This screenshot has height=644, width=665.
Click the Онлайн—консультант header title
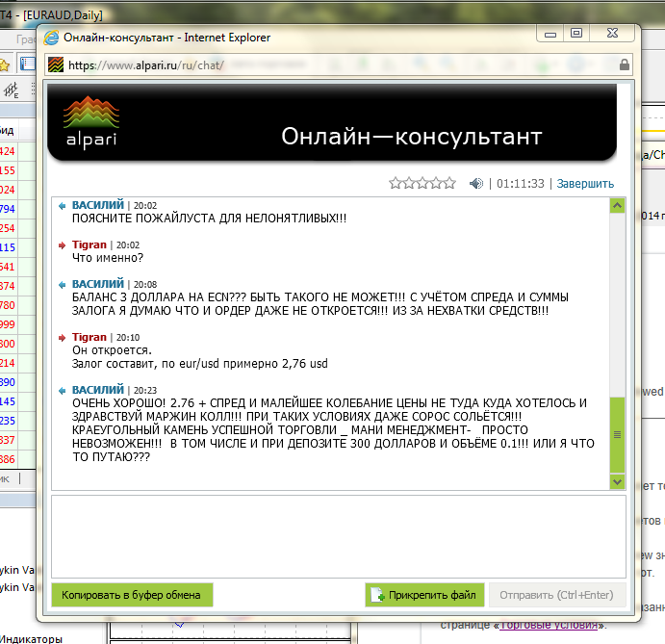pyautogui.click(x=412, y=136)
